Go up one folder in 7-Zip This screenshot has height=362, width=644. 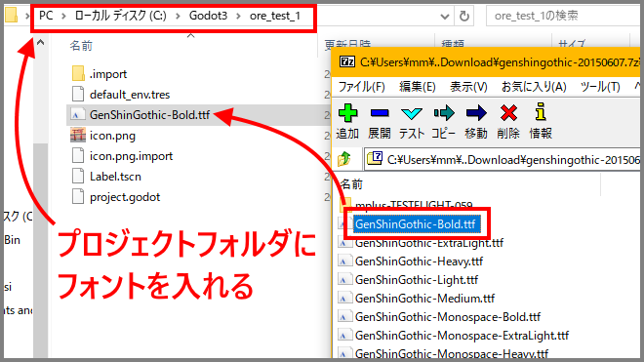[x=344, y=159]
